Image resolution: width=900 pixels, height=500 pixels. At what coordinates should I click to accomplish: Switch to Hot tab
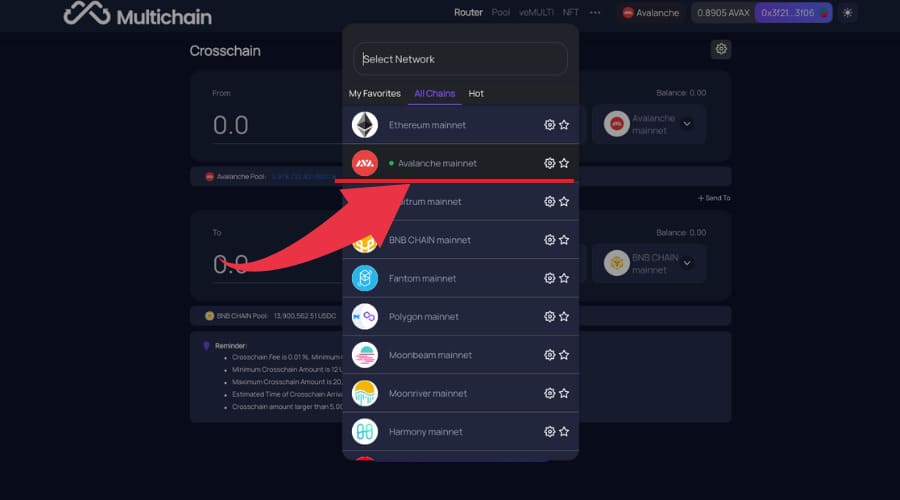476,94
